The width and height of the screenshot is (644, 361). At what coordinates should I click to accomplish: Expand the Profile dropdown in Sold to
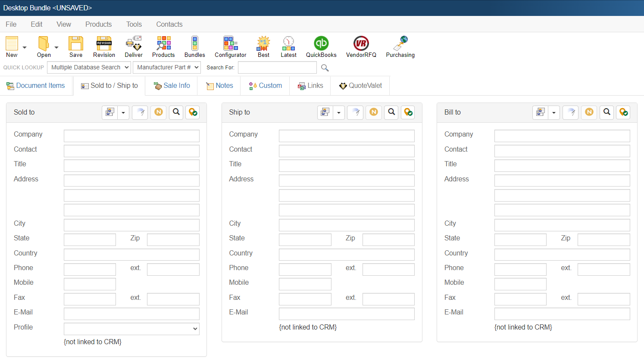point(131,329)
